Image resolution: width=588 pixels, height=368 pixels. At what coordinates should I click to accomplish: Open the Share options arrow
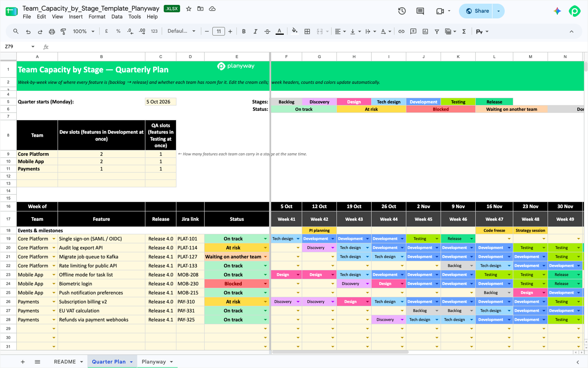(x=499, y=11)
